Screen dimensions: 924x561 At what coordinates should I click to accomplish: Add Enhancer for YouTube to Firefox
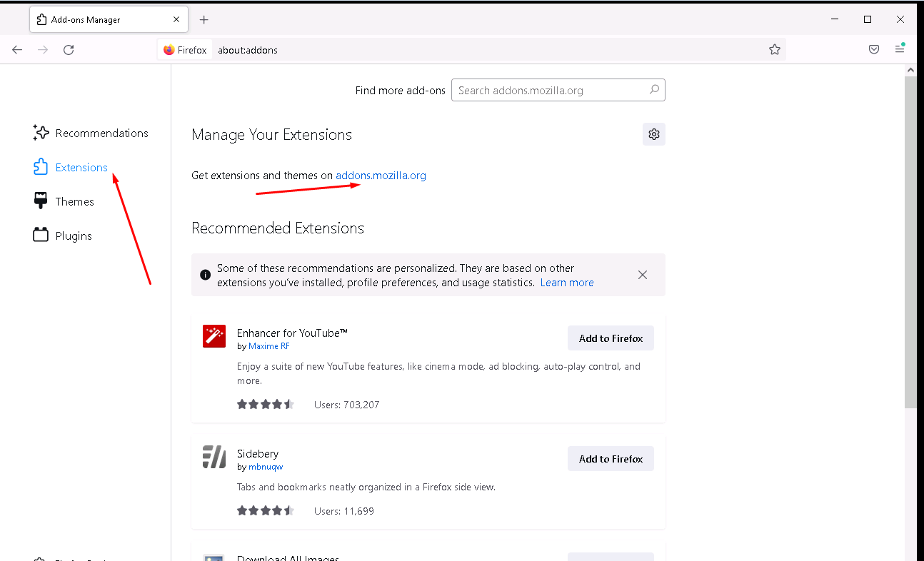click(611, 338)
